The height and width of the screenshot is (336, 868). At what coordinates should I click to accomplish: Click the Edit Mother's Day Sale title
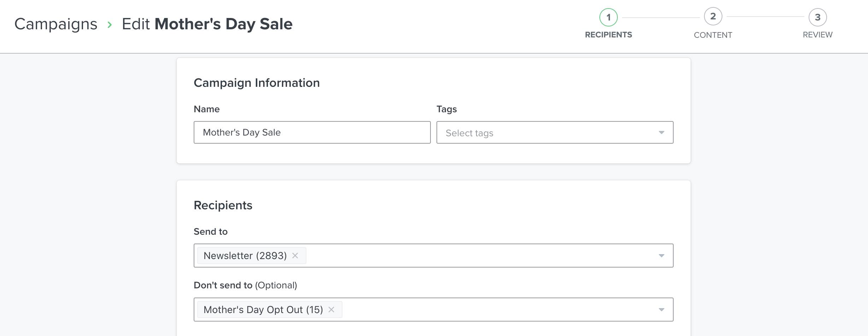point(207,24)
